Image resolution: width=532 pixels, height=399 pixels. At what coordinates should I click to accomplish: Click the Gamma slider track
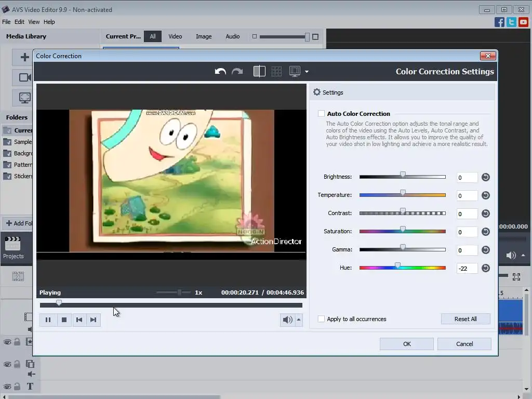[x=403, y=250]
